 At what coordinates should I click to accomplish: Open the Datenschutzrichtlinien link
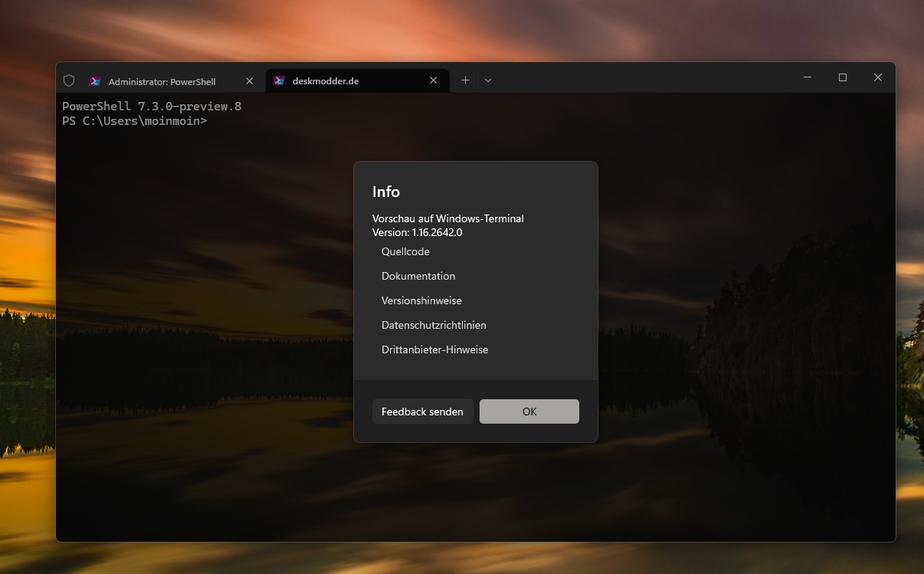point(434,325)
